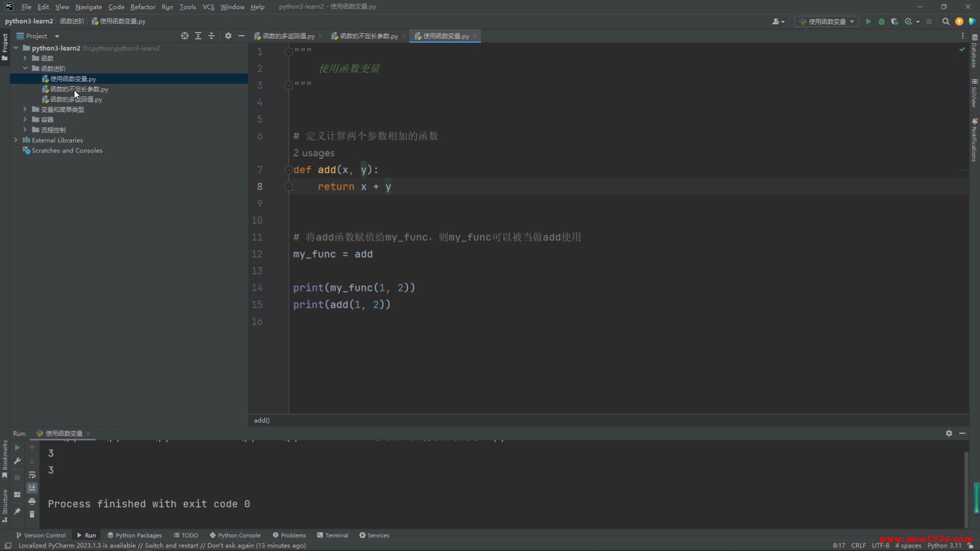Open SciView side tool window

coord(974,93)
